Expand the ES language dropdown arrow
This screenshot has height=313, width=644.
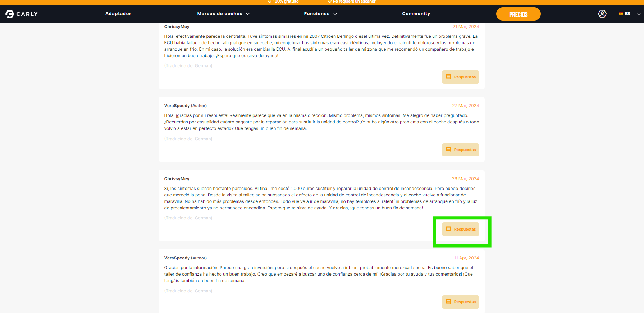[639, 14]
